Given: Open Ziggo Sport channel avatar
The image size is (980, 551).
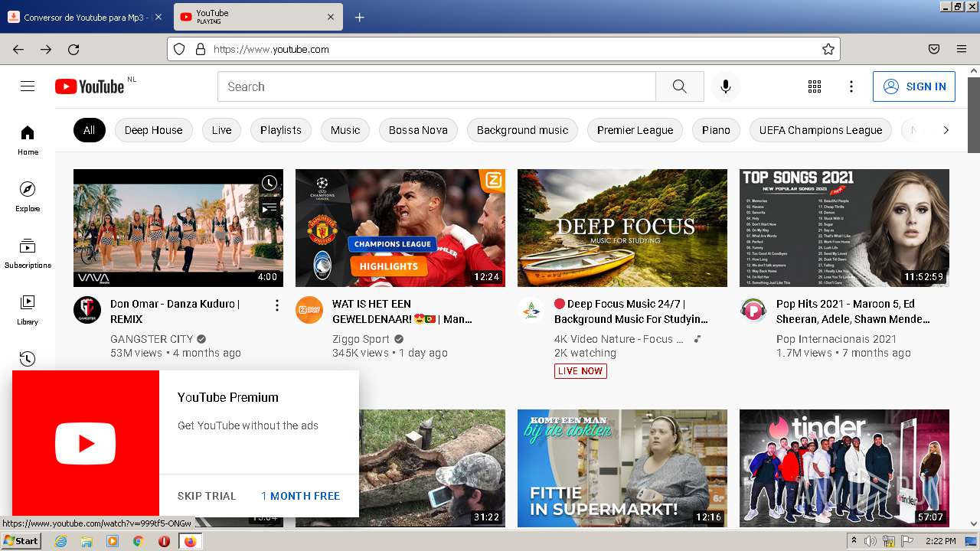Looking at the screenshot, I should tap(309, 310).
